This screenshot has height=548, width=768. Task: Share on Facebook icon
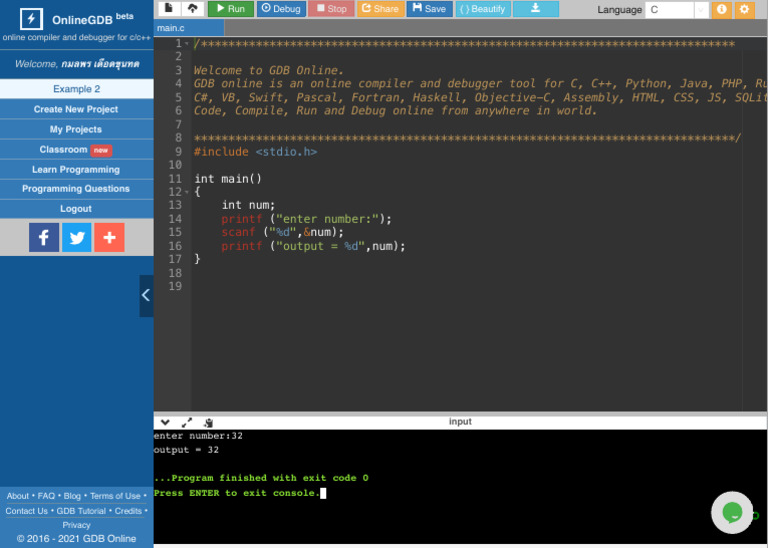click(44, 237)
